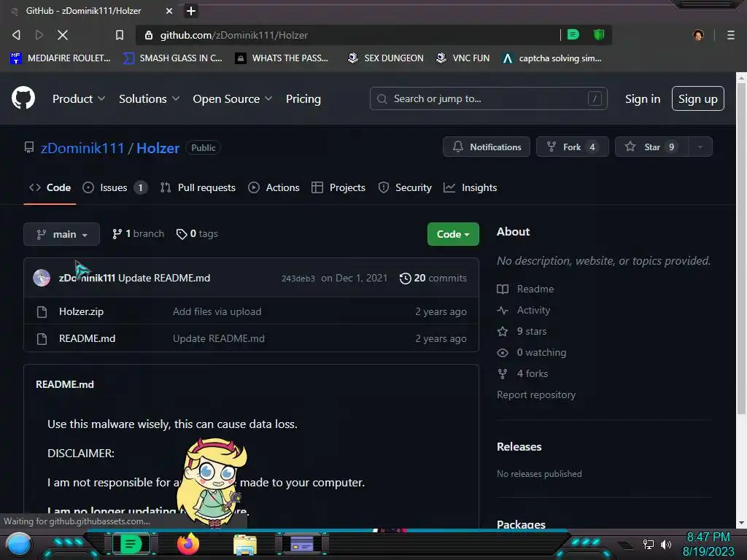
Task: View the 0 tags link
Action: click(x=197, y=234)
